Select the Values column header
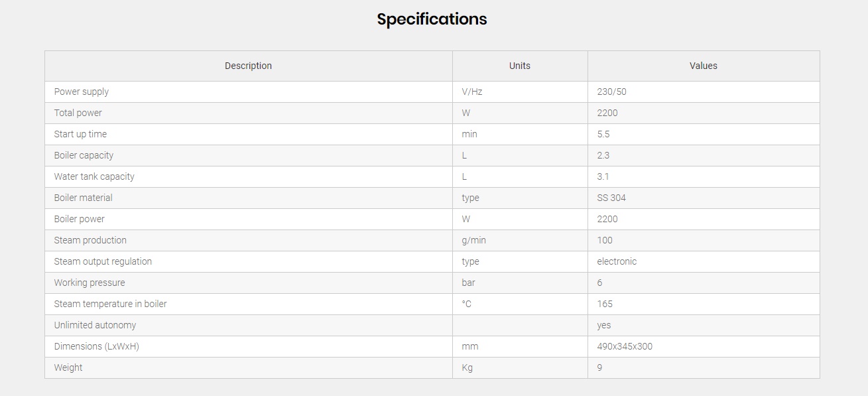 [704, 66]
